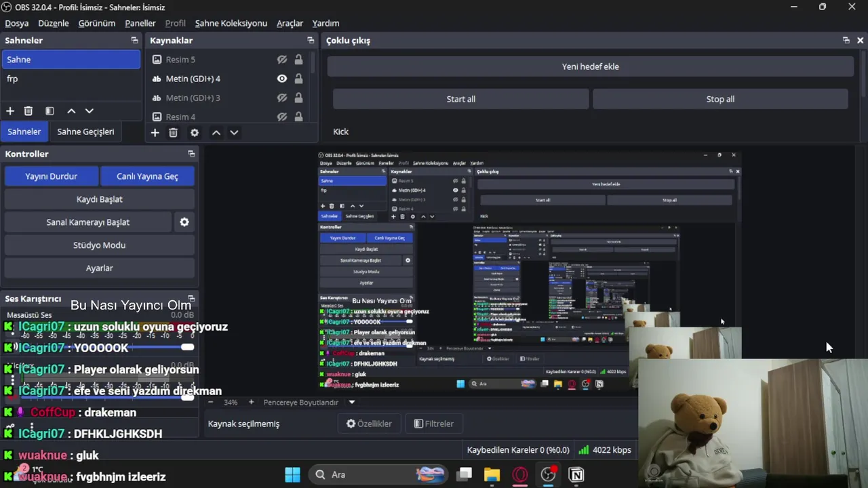Close the Çoklu çıkış panel
868x488 pixels.
tap(860, 40)
